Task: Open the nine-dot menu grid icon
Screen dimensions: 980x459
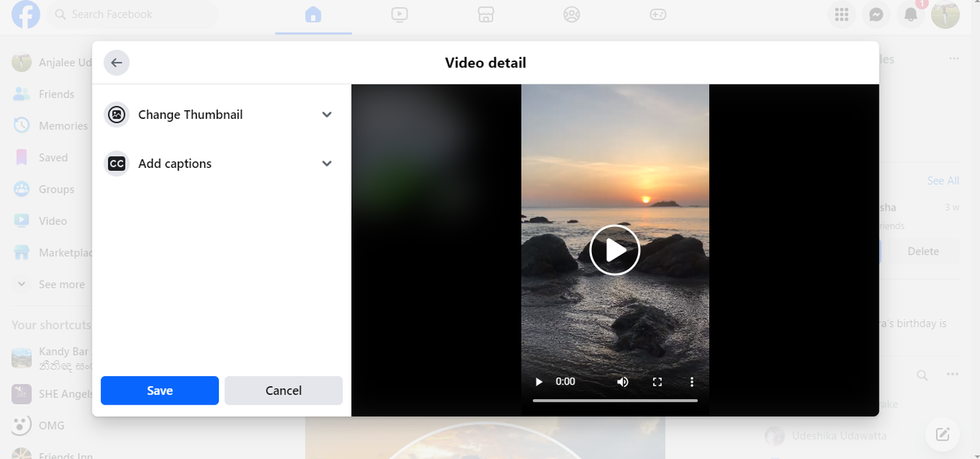Action: tap(842, 15)
